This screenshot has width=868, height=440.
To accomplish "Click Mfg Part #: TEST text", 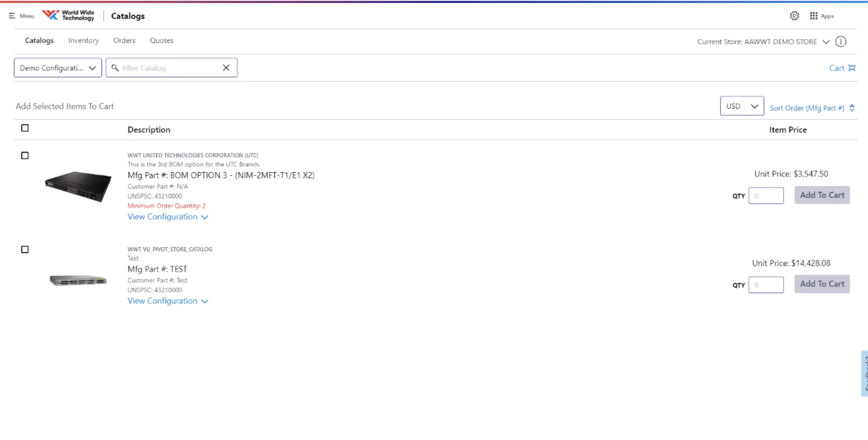I will pos(157,269).
